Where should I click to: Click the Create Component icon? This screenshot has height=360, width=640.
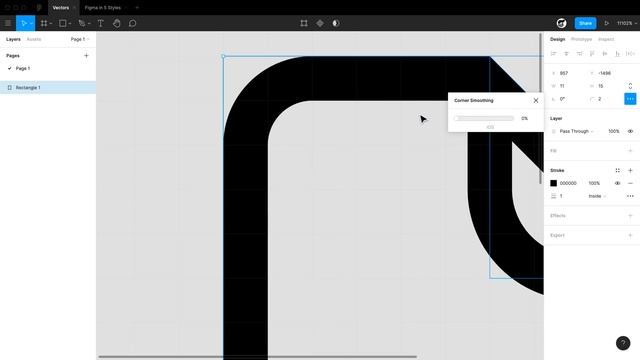tap(320, 23)
